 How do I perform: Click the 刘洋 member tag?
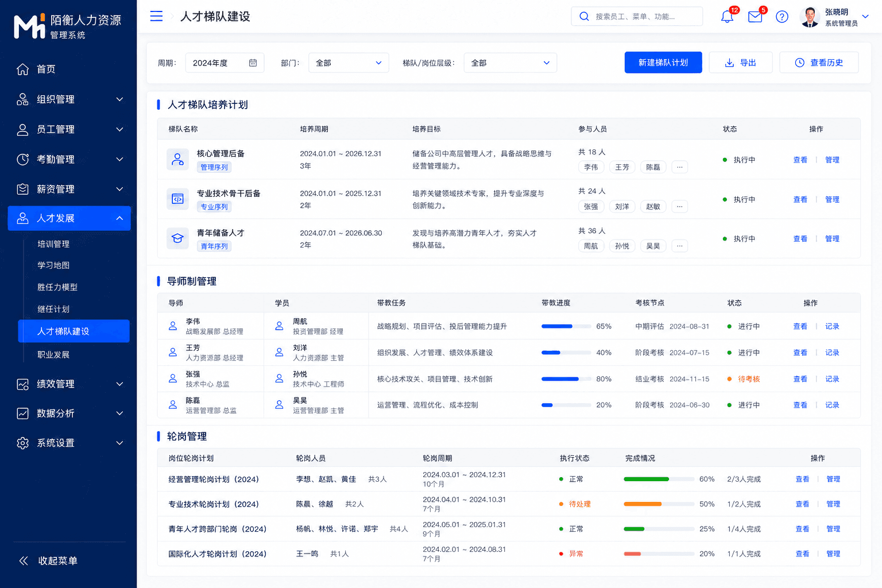pyautogui.click(x=622, y=207)
